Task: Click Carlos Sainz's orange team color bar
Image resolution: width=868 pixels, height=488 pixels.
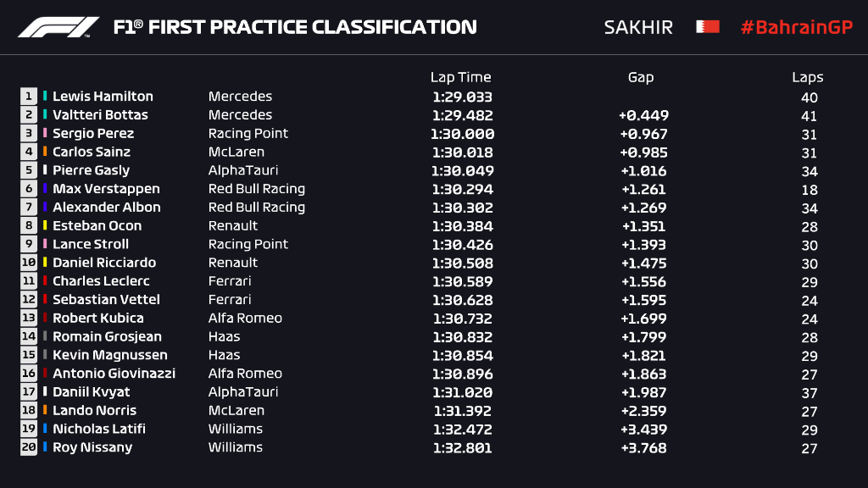Action: pyautogui.click(x=45, y=152)
